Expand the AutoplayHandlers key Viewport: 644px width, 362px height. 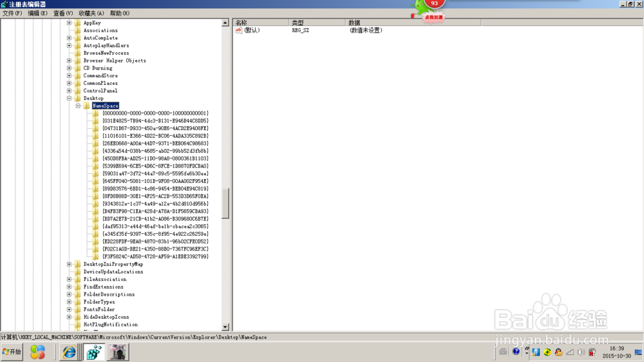[69, 46]
